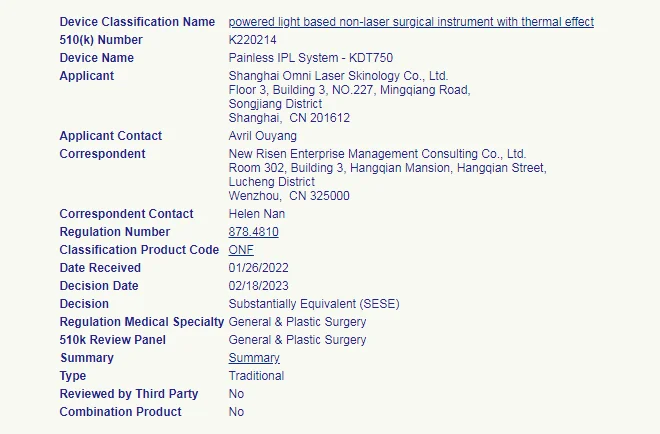Open the ONF product code link
Screen dimensions: 660x434
(x=241, y=250)
